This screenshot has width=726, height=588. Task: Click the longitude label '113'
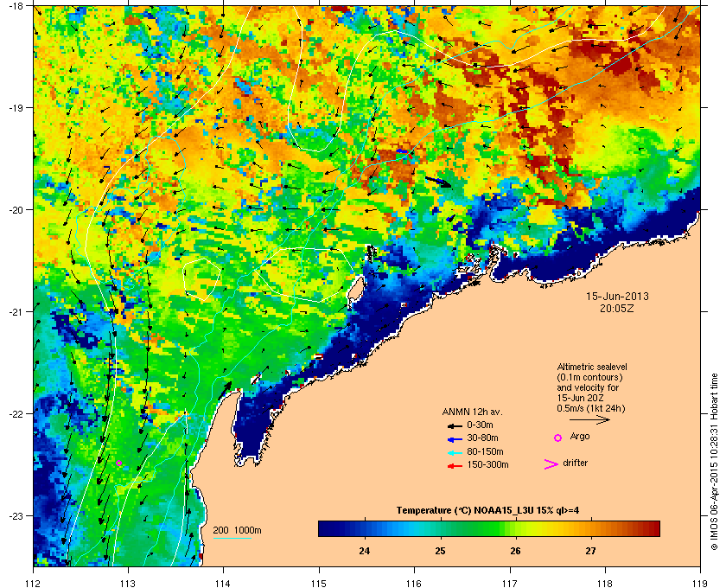point(128,583)
